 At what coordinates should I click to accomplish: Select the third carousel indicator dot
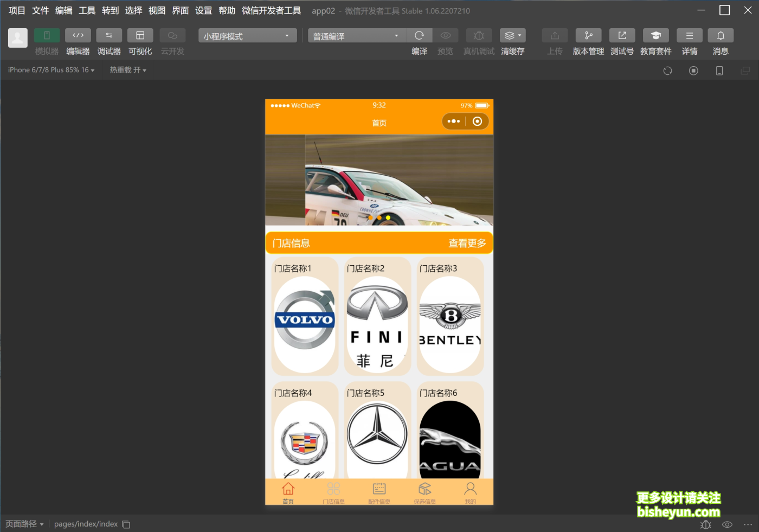[388, 217]
